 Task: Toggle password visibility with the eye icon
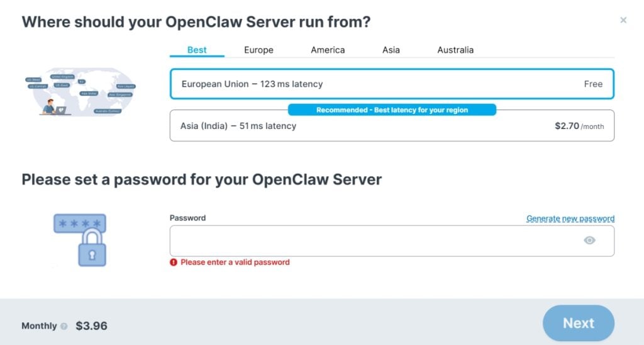[589, 240]
